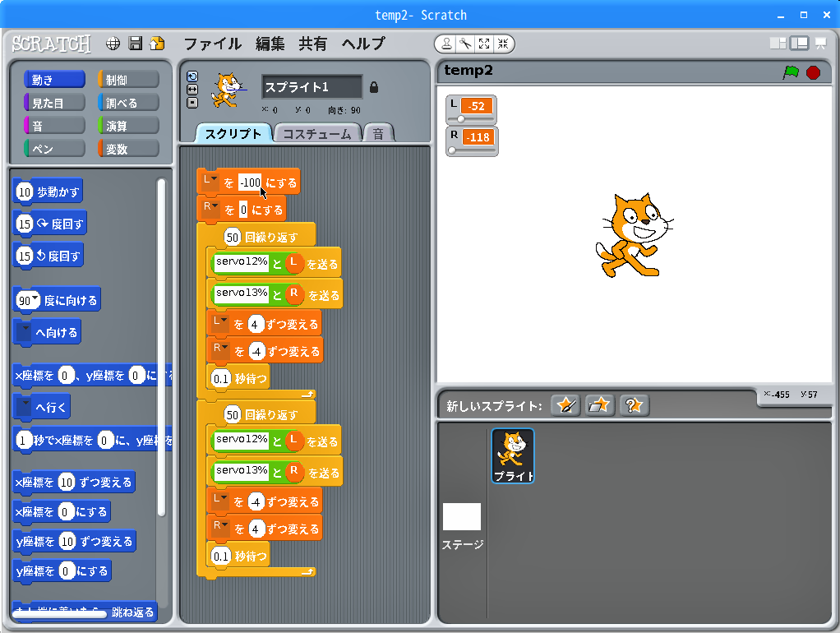Click the スプライト1 name field
This screenshot has width=840, height=633.
pyautogui.click(x=312, y=87)
